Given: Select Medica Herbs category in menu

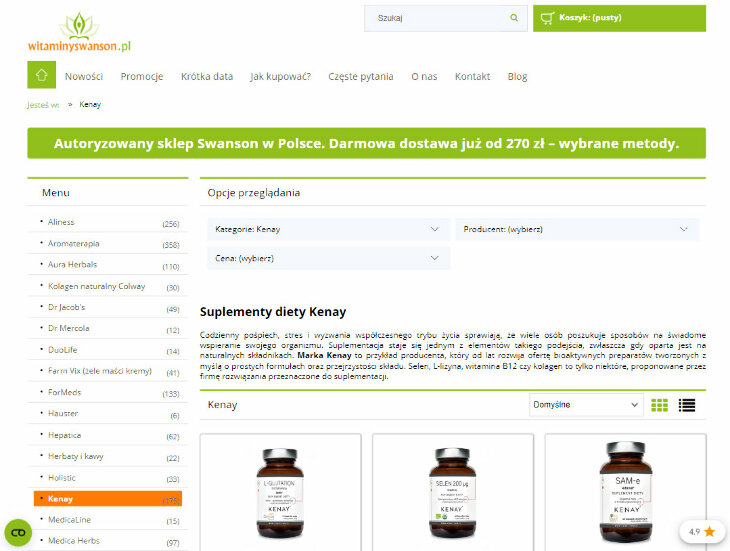Looking at the screenshot, I should tap(74, 541).
